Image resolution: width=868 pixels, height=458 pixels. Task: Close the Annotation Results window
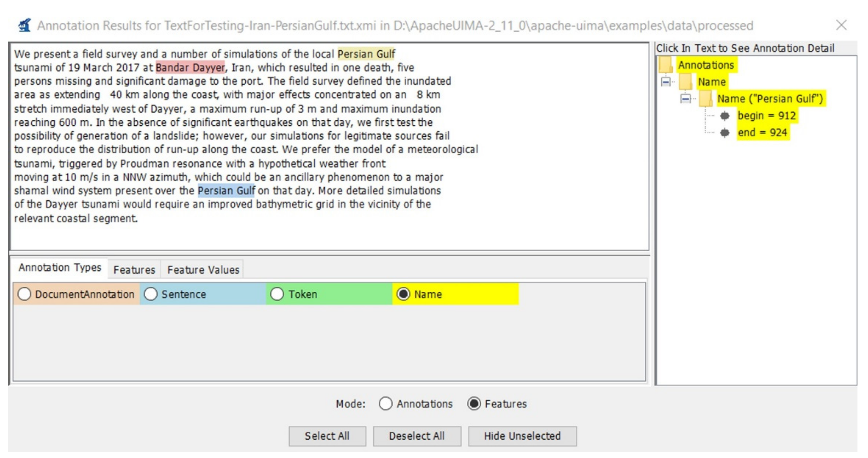841,25
